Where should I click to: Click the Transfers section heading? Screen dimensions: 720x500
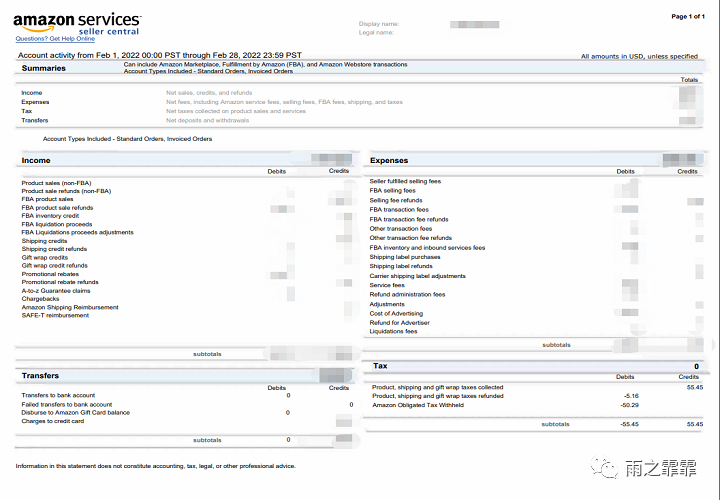pyautogui.click(x=40, y=376)
